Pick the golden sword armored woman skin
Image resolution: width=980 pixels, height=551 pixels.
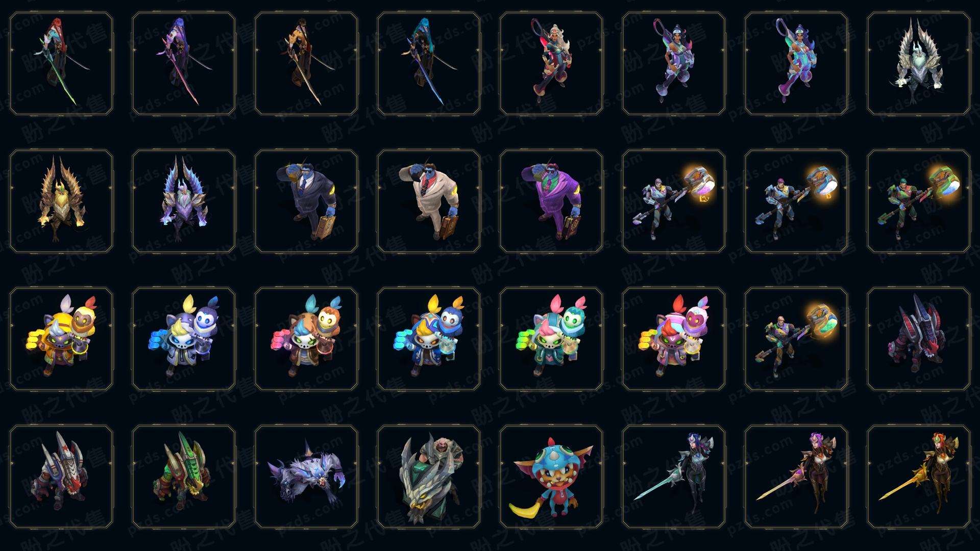pyautogui.click(x=919, y=477)
